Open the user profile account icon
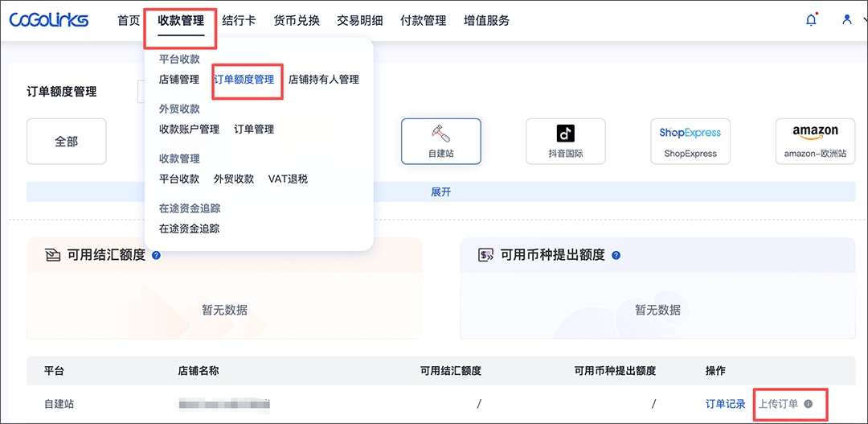Viewport: 868px width, 424px height. pyautogui.click(x=846, y=19)
